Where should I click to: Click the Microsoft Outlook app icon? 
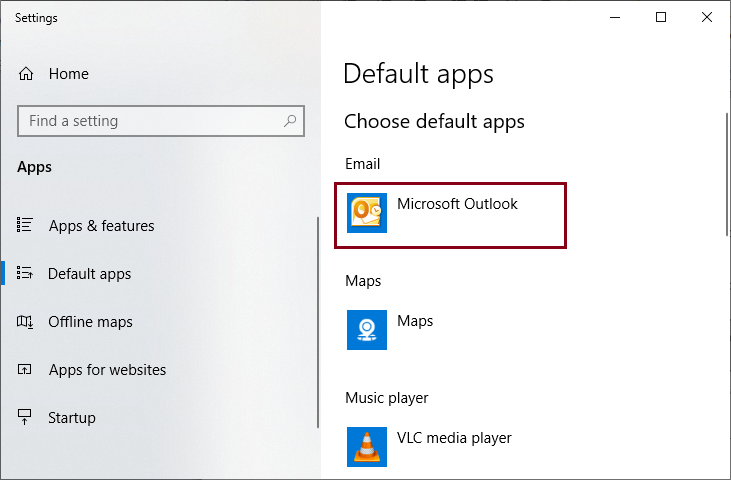click(x=367, y=213)
